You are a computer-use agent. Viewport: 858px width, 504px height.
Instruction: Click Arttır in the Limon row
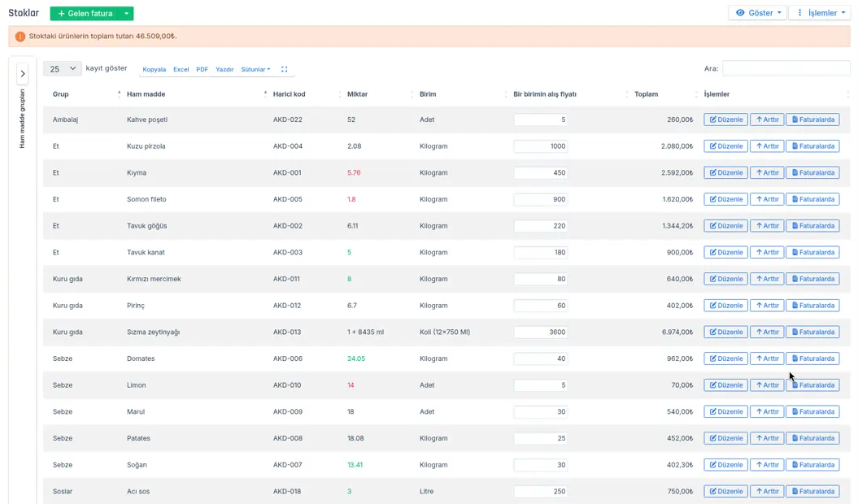click(767, 385)
